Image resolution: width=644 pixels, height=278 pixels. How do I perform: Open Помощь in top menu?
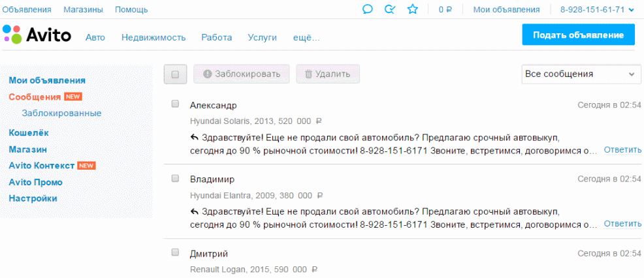point(131,9)
